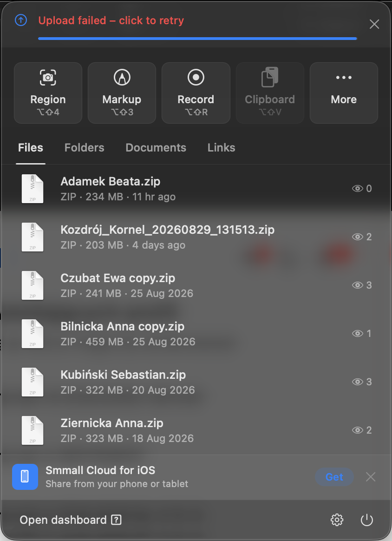Switch to the Folders tab
Image resolution: width=392 pixels, height=541 pixels.
tap(84, 148)
